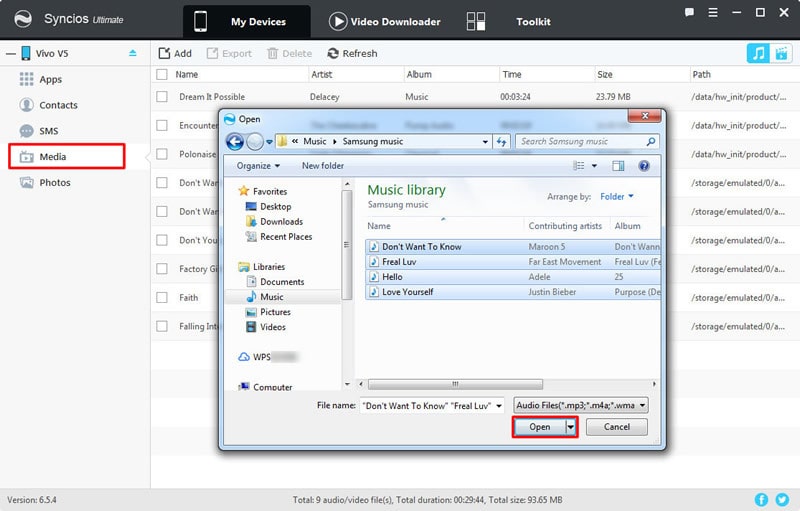
Task: Go forward in the Open dialog
Action: [x=255, y=141]
